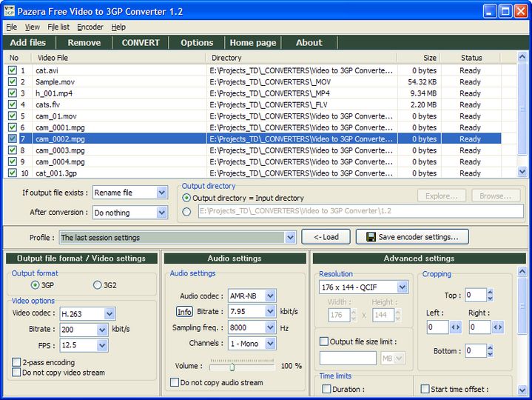Image resolution: width=532 pixels, height=400 pixels.
Task: Uncheck the checkbox for cat.avi
Action: click(x=13, y=70)
